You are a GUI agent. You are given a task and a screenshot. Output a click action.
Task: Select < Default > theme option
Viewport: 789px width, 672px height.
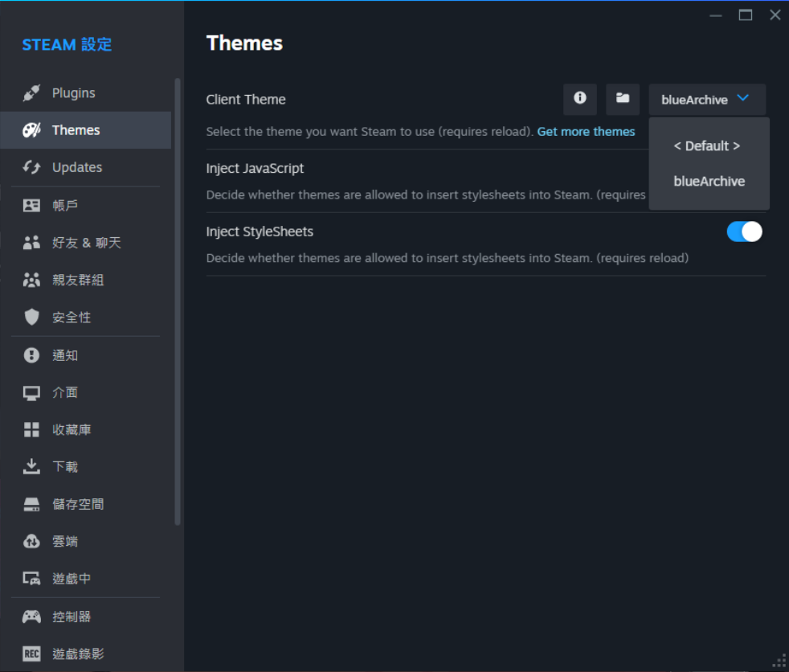(707, 146)
